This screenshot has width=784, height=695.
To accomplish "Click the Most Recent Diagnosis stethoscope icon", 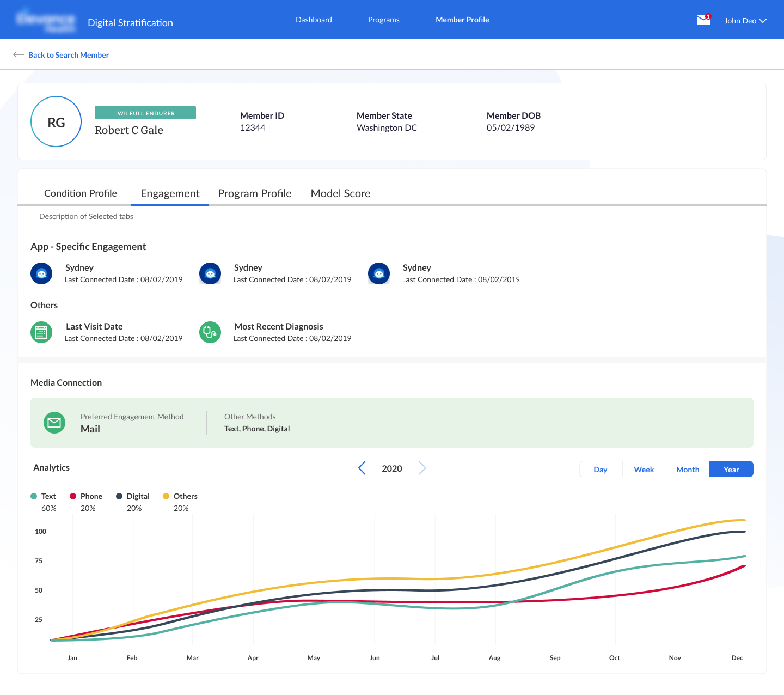I will tap(210, 332).
